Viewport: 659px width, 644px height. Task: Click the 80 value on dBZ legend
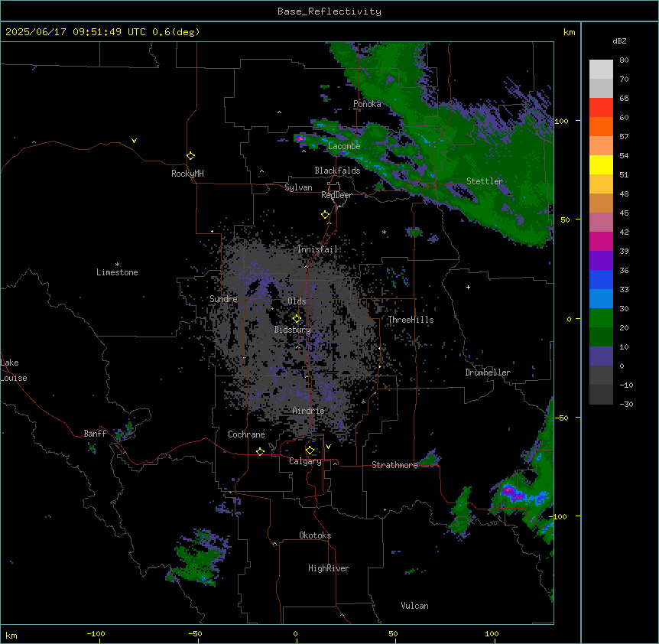(x=624, y=60)
